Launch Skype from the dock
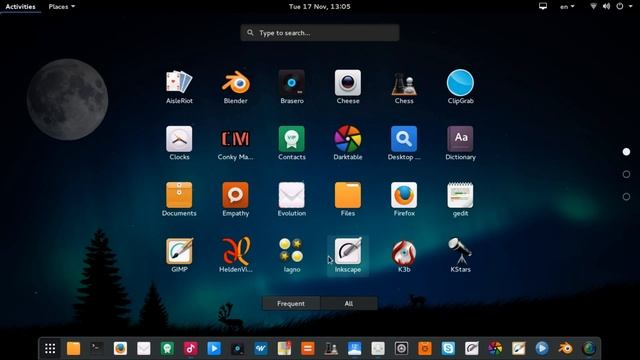This screenshot has width=640, height=360. click(448, 349)
